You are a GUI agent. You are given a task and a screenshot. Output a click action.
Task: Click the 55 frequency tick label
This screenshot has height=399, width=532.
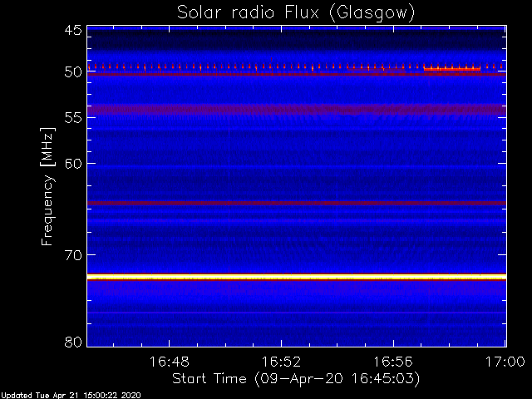coord(73,118)
